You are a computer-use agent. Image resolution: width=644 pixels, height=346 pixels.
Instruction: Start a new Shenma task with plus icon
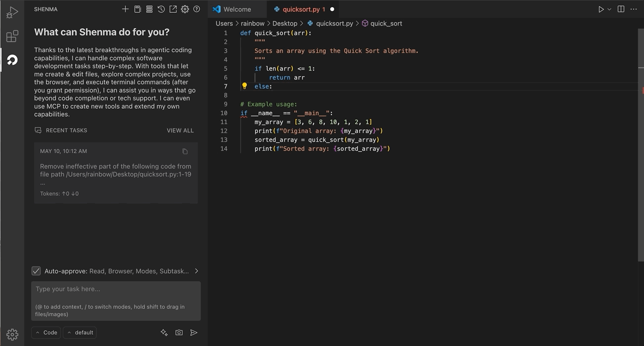pyautogui.click(x=125, y=9)
